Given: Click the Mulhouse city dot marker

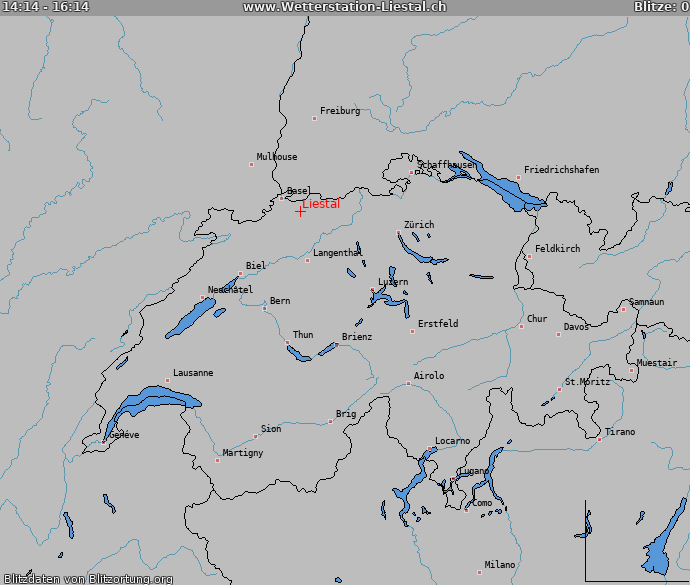Looking at the screenshot, I should point(251,165).
